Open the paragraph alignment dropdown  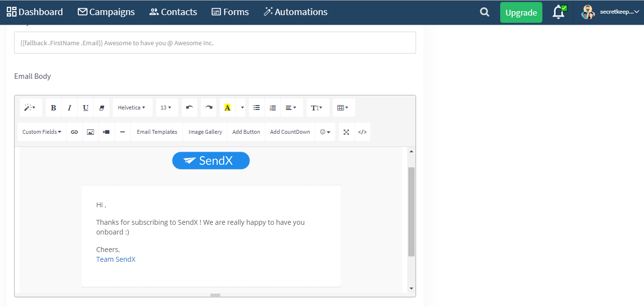(x=292, y=108)
